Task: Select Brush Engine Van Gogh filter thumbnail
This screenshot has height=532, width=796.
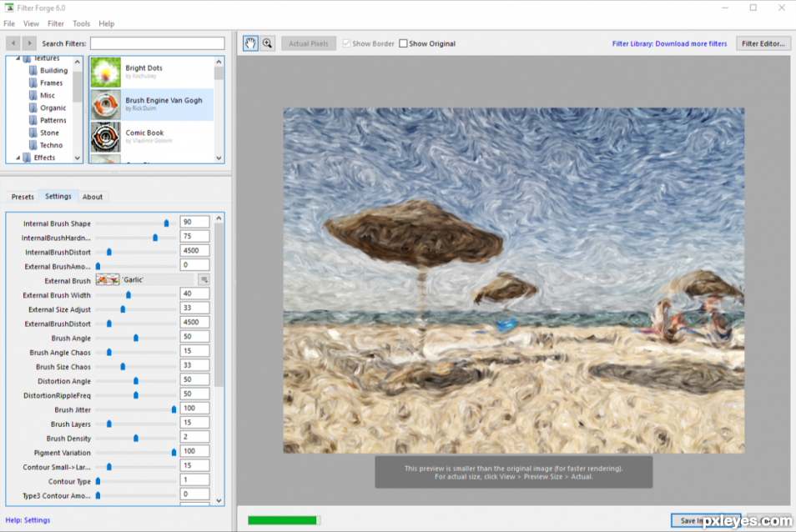Action: click(x=106, y=105)
